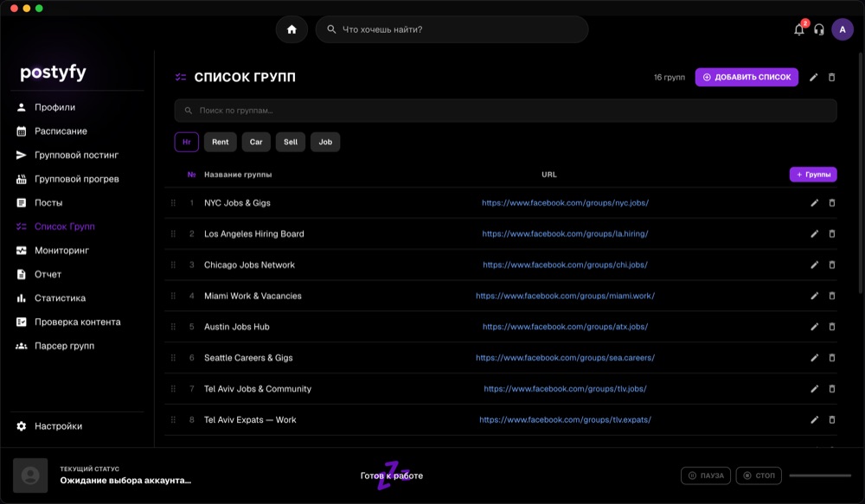This screenshot has width=865, height=504.
Task: Edit the Seattle Careers & Gigs group
Action: point(814,357)
